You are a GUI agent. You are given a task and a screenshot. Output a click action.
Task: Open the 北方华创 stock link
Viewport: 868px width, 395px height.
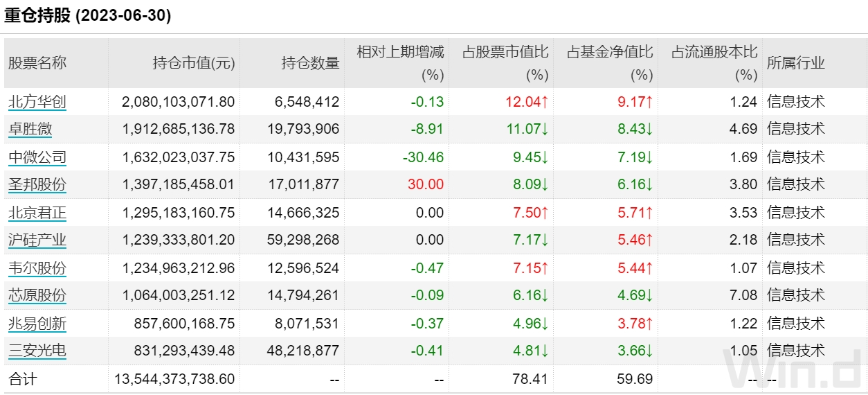37,102
